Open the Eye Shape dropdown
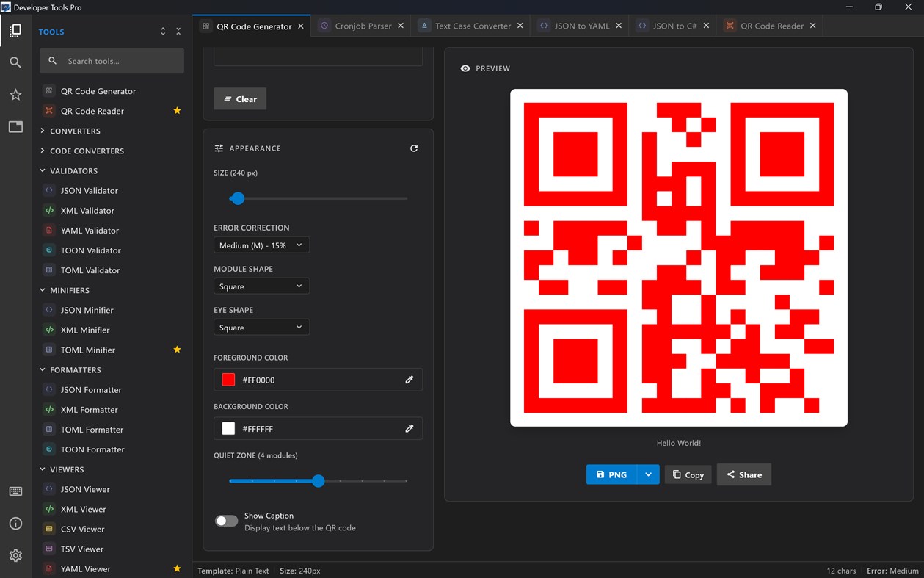 coord(261,328)
